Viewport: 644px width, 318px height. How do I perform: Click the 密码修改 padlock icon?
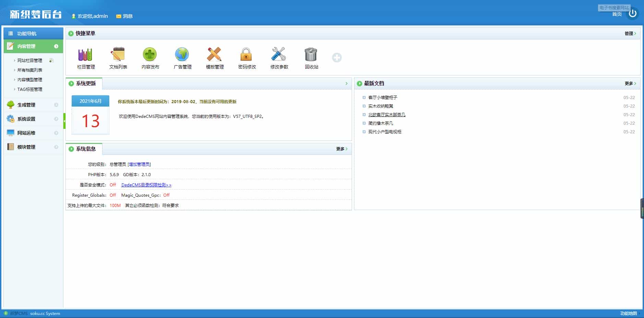(x=246, y=54)
